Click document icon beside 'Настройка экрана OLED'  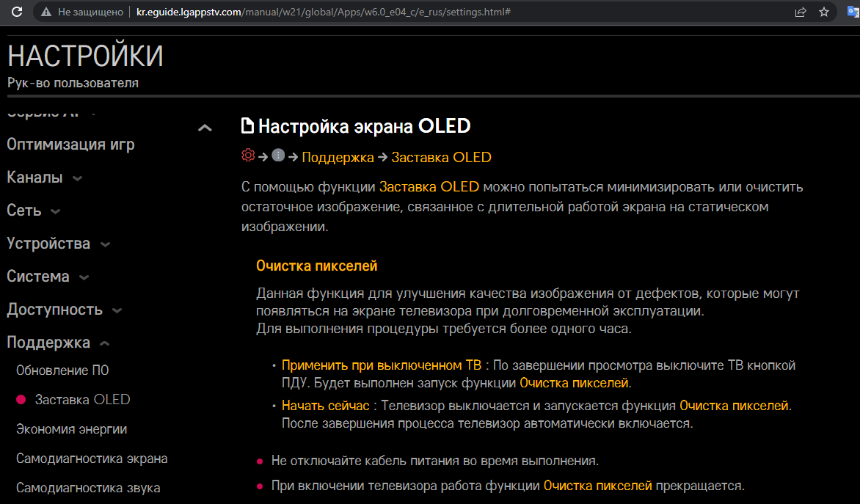[248, 126]
